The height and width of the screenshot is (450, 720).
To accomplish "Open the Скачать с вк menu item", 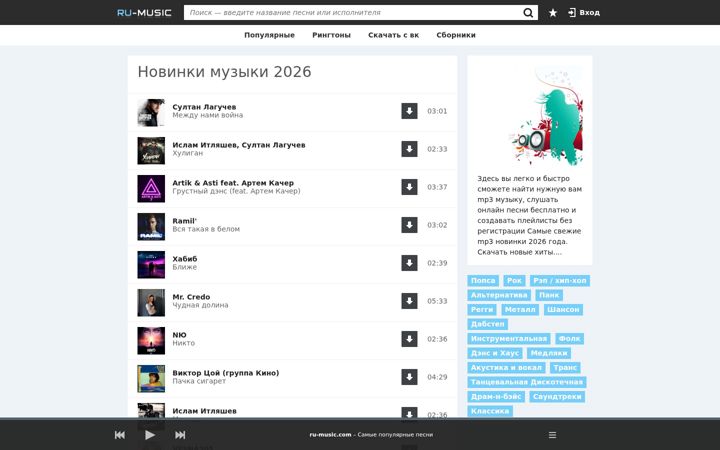I will click(394, 35).
